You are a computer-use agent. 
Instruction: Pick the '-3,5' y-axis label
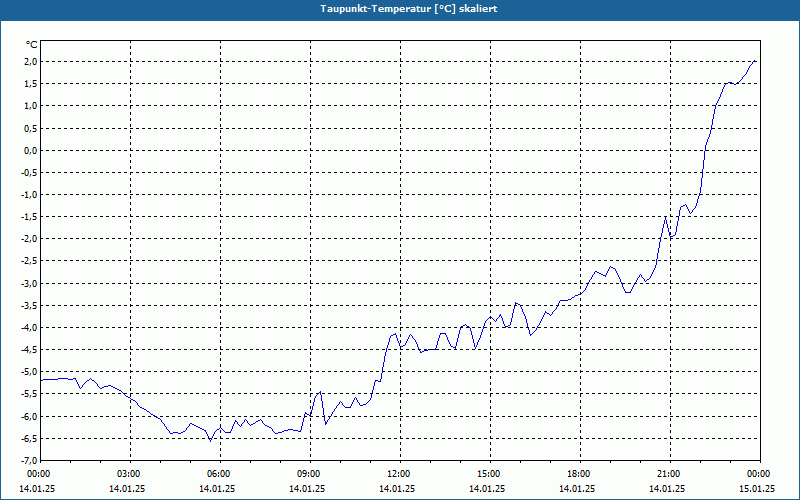pyautogui.click(x=29, y=306)
